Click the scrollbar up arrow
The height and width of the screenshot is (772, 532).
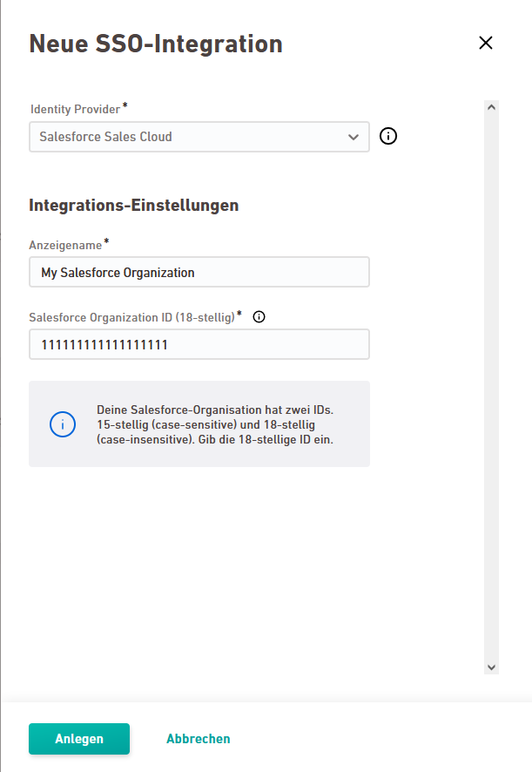[491, 107]
